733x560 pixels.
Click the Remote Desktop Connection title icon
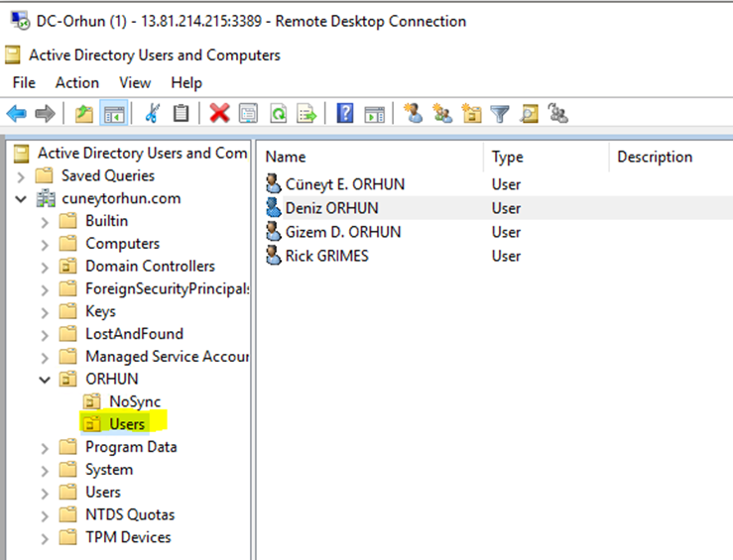(20, 21)
